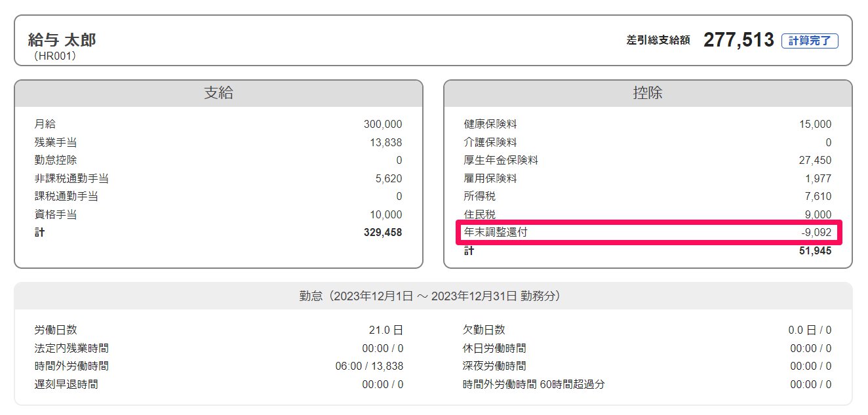Click the 所得税 value 7,610

pos(818,196)
